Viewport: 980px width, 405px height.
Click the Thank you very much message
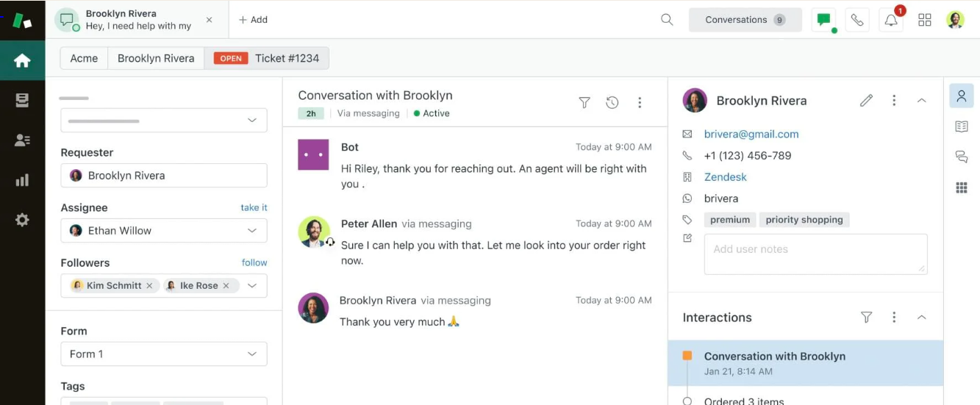click(399, 322)
